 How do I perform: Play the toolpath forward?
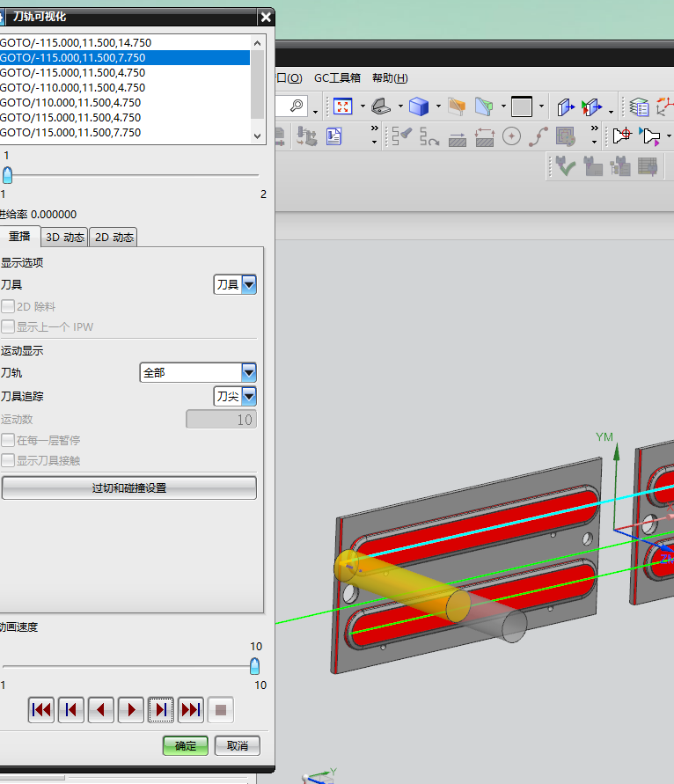pyautogui.click(x=131, y=709)
